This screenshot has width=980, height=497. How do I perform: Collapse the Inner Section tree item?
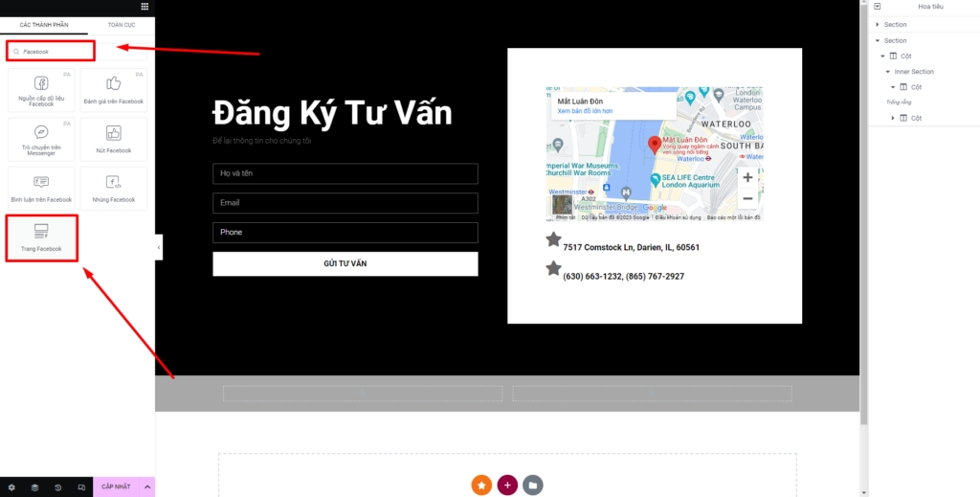tap(887, 72)
